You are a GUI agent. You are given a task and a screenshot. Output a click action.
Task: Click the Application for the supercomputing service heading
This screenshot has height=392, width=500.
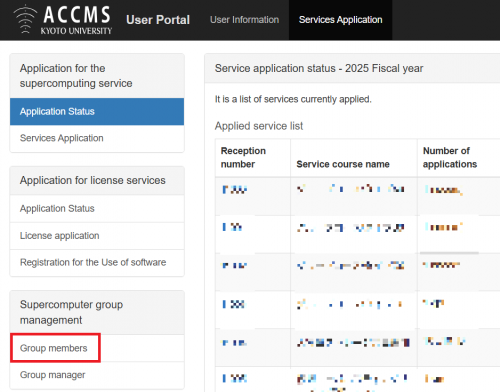point(76,76)
